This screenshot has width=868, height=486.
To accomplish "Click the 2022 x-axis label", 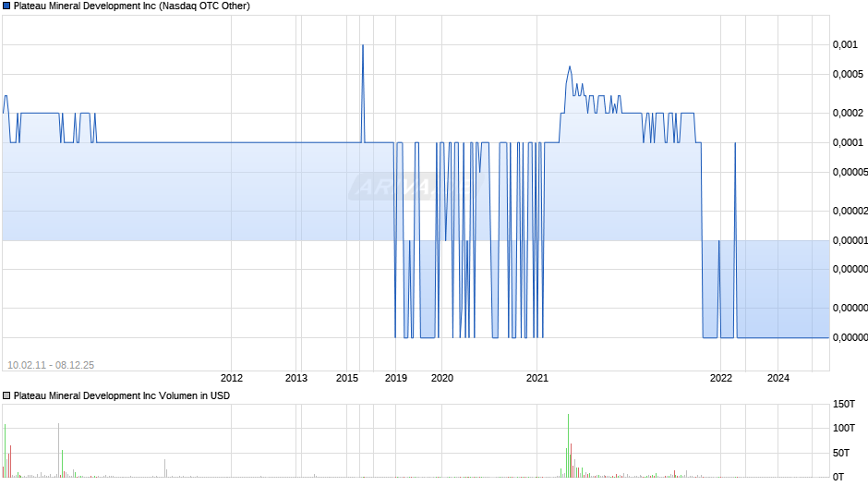I will coord(721,378).
